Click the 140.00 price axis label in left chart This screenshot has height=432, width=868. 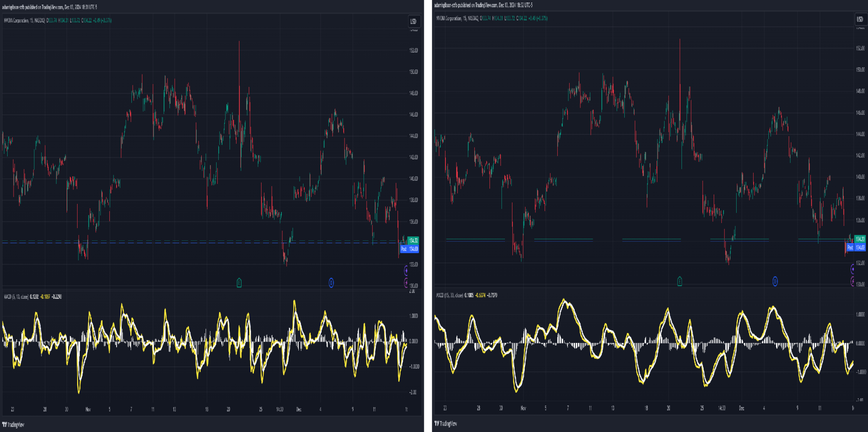point(413,178)
